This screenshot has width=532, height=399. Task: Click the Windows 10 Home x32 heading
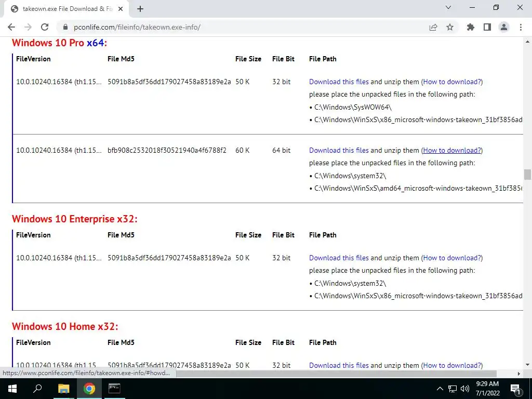click(65, 326)
